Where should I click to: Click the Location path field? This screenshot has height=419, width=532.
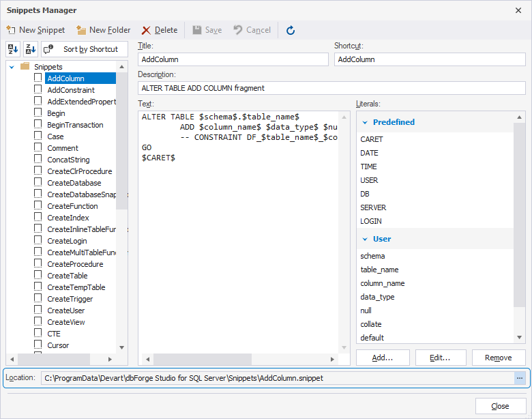click(x=278, y=378)
